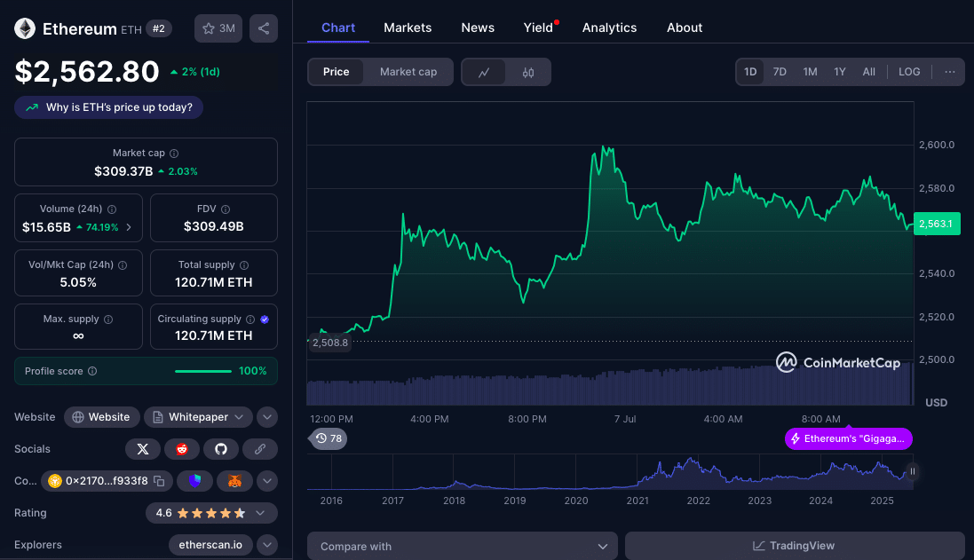Viewport: 974px width, 560px height.
Task: Click the MetaMask fox icon
Action: tap(234, 481)
